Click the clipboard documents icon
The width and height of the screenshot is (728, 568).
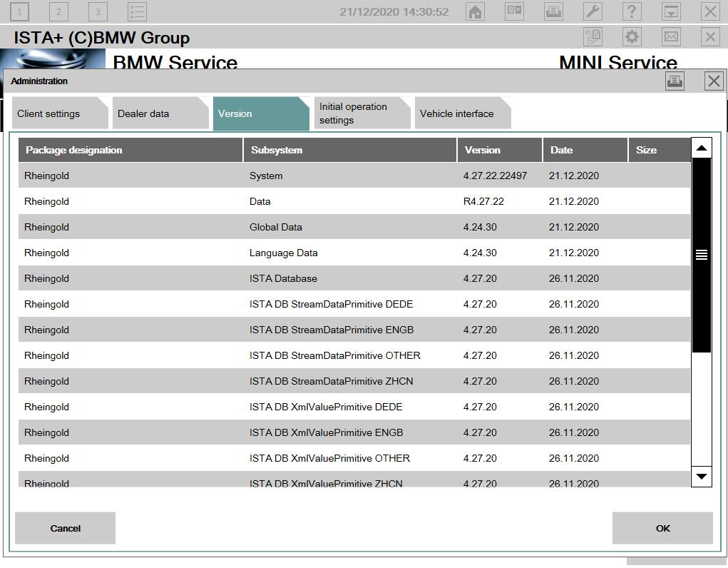click(593, 36)
